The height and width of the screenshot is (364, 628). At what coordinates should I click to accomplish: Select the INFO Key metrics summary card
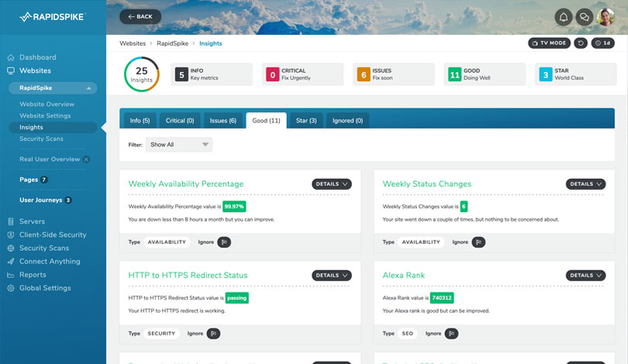[x=212, y=74]
